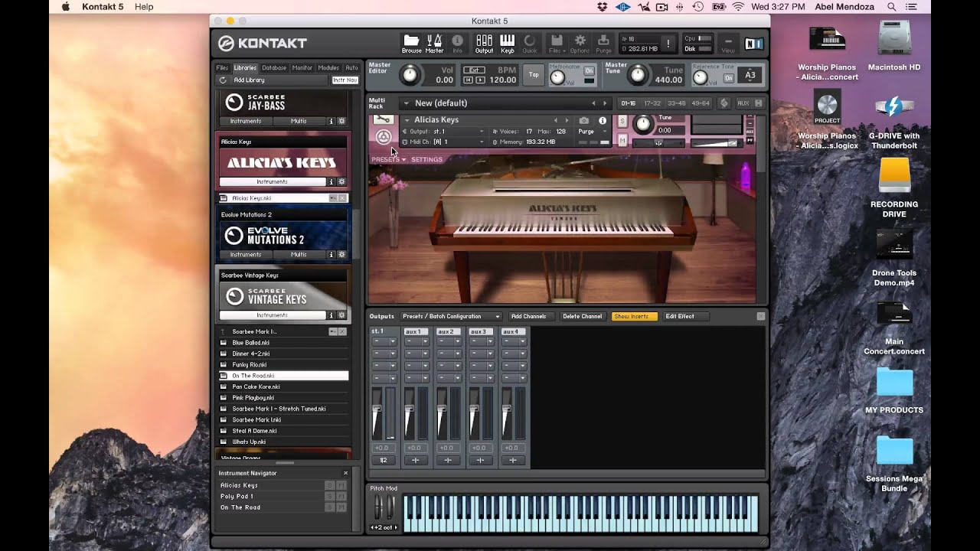Viewport: 980px width, 551px height.
Task: Click Instruments button under Alicia's Keys
Action: [x=273, y=182]
